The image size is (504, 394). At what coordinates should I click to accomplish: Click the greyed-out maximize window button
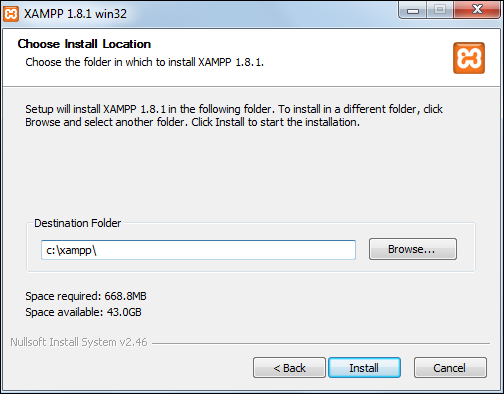click(x=440, y=10)
